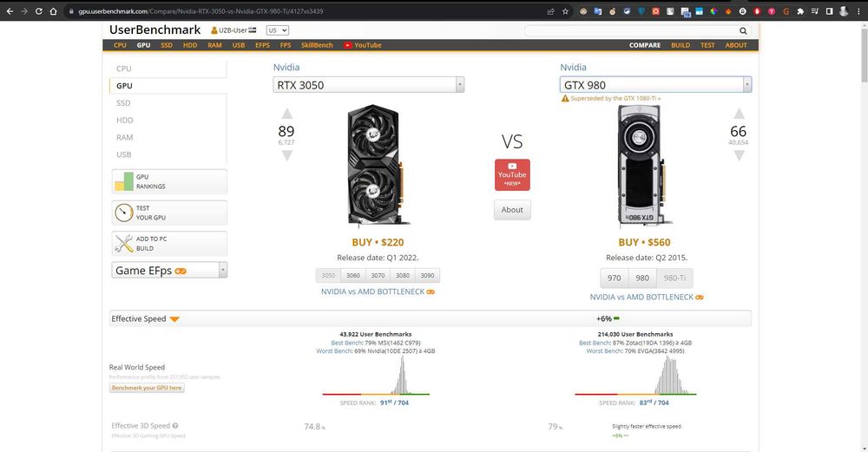Viewport: 868px width, 452px height.
Task: Open the EFPS tab in top nav
Action: pyautogui.click(x=262, y=45)
